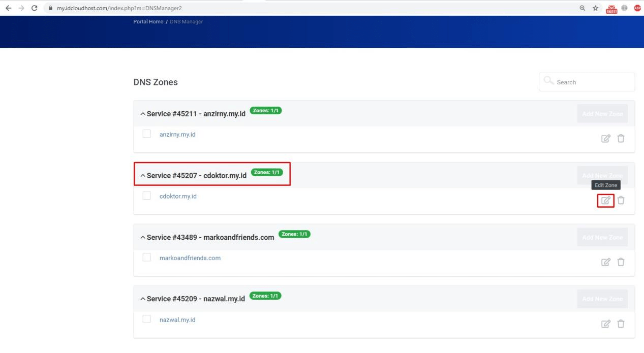
Task: Click the magnifier icon in the search box
Action: [548, 80]
